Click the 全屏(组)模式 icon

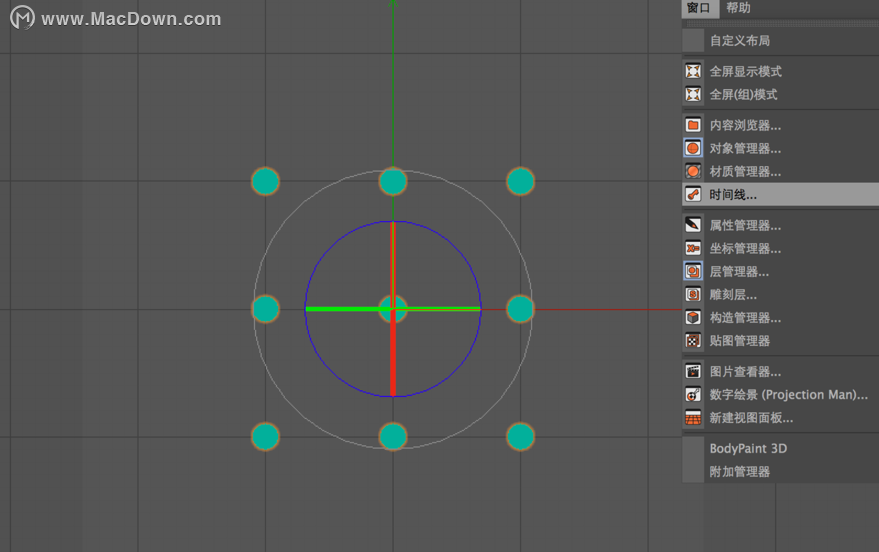pyautogui.click(x=693, y=94)
